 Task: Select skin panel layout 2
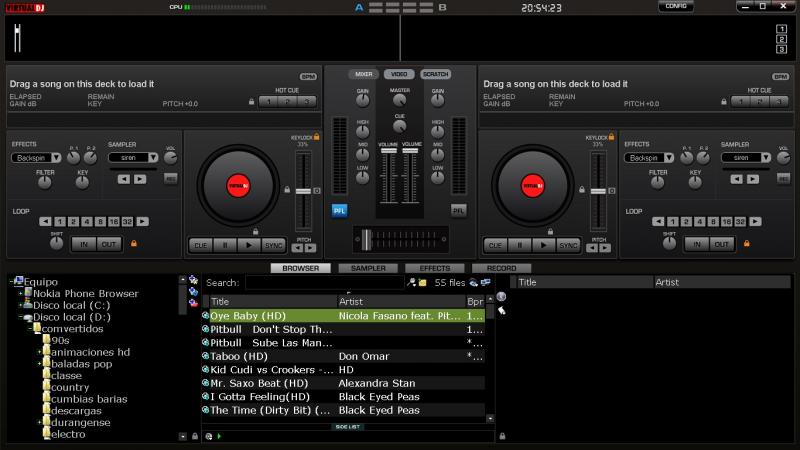click(x=781, y=39)
